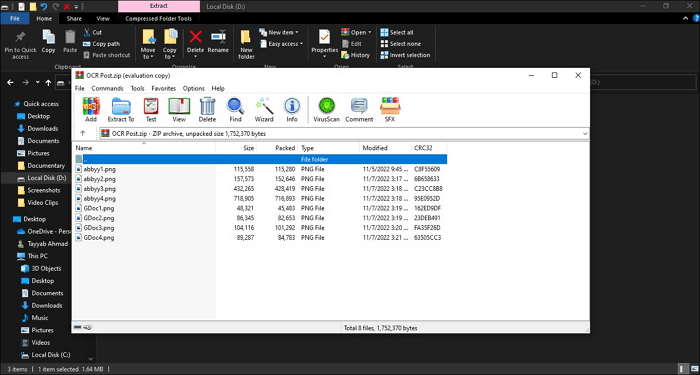Image resolution: width=700 pixels, height=375 pixels.
Task: Collapse the Explorer ribbon chevron
Action: coord(686,18)
